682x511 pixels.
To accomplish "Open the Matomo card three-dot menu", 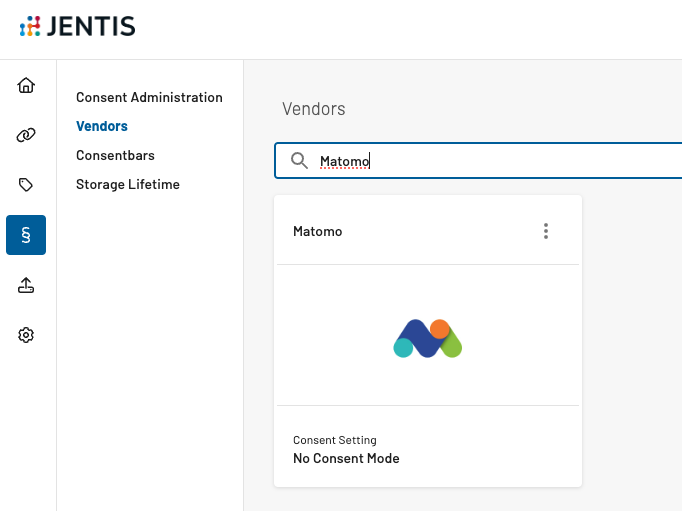I will coord(546,231).
